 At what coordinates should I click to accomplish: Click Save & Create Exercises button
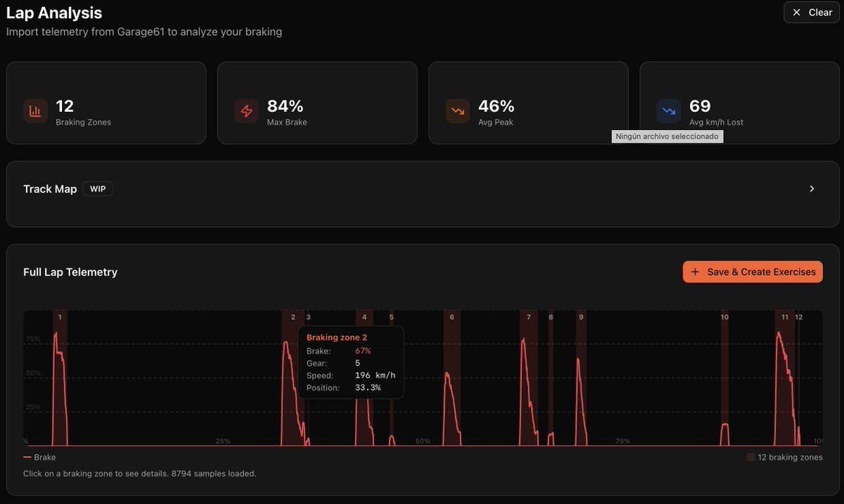click(x=753, y=272)
